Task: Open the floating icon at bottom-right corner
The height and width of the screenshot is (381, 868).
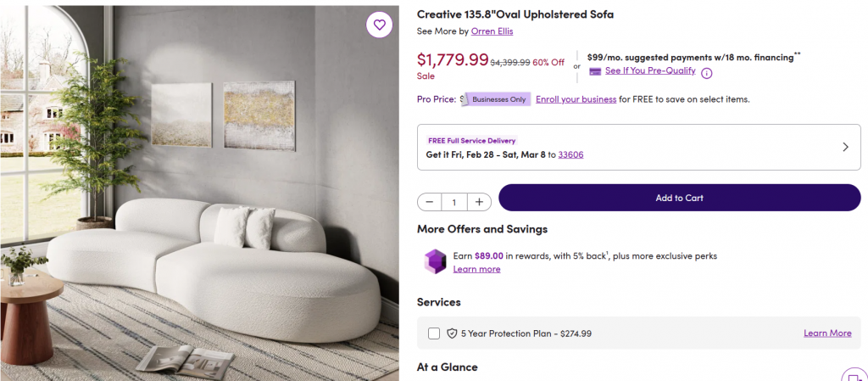Action: click(x=853, y=375)
